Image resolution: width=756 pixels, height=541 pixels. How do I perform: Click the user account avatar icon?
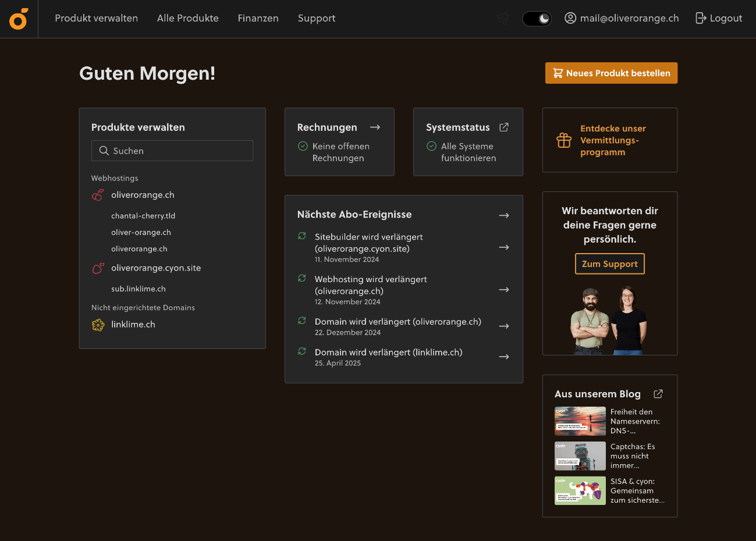coord(570,18)
